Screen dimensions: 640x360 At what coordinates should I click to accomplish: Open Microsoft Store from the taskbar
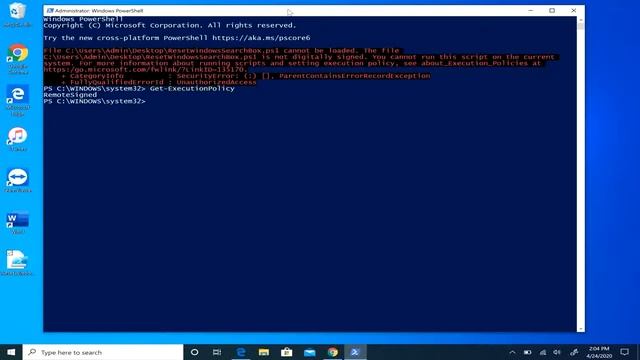click(x=287, y=352)
